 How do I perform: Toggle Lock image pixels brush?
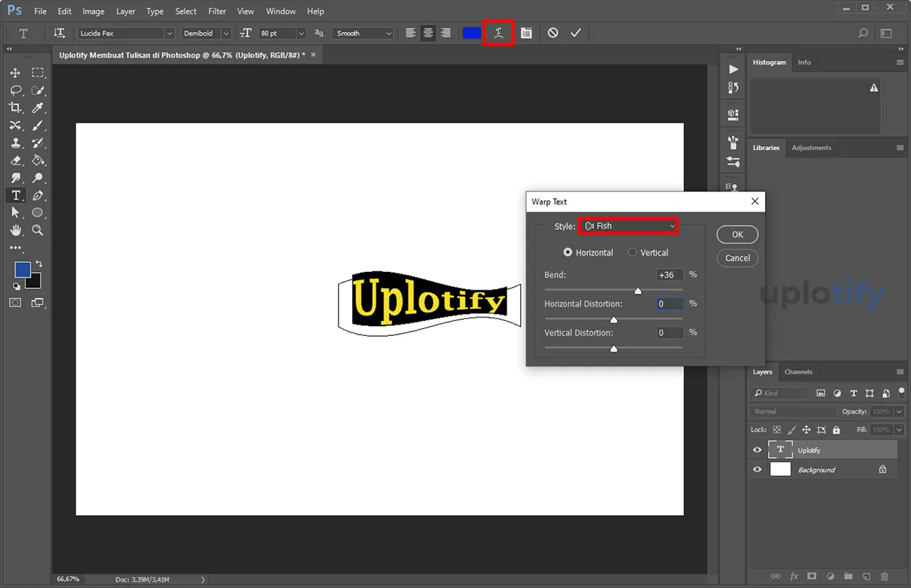pos(791,430)
